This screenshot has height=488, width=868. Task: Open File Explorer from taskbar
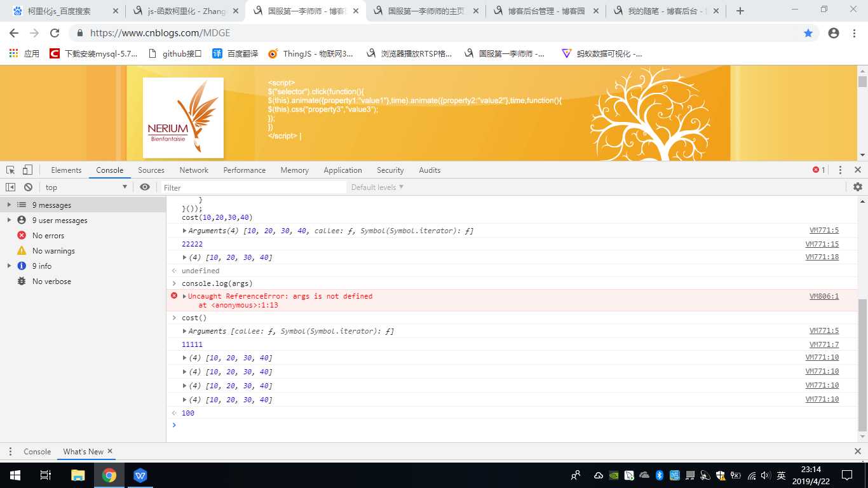[78, 475]
